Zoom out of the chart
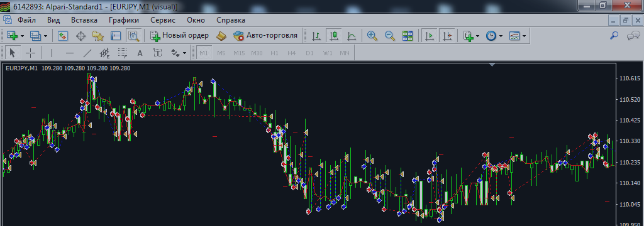 pos(390,36)
